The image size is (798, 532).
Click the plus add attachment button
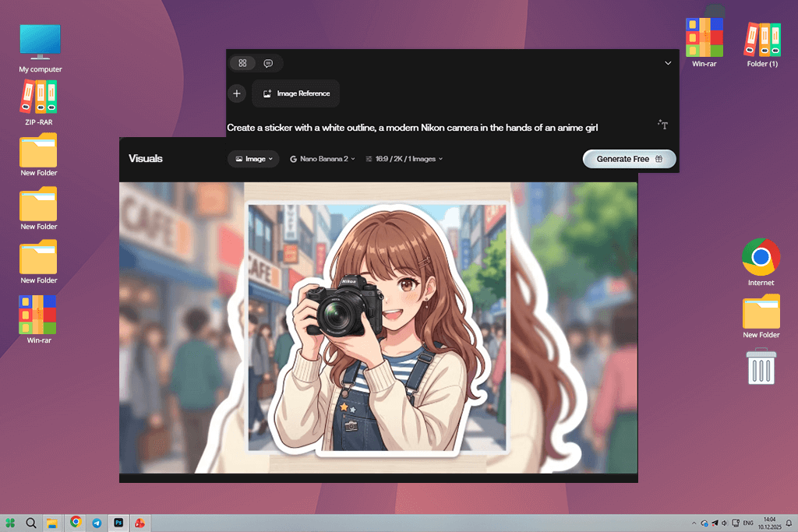(237, 93)
